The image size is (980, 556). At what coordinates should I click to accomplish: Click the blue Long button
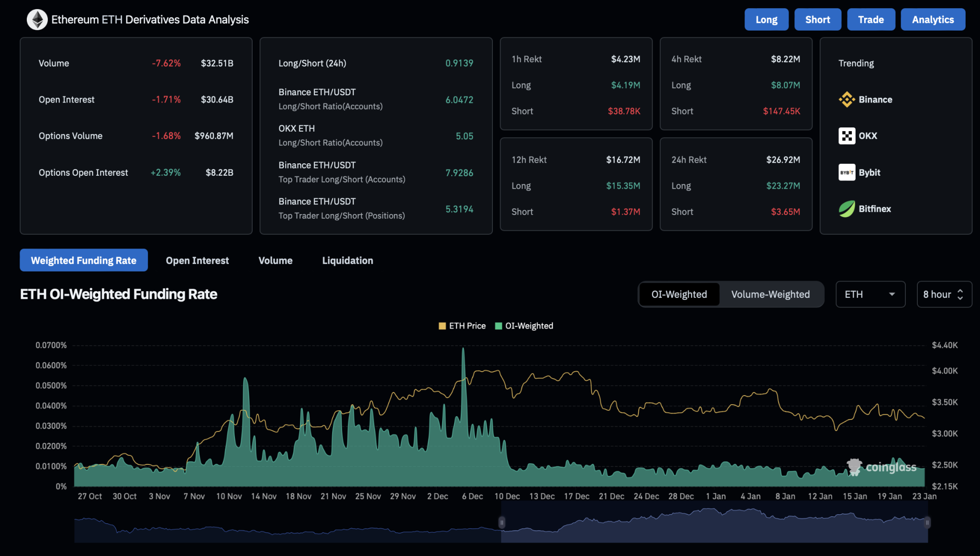point(766,20)
